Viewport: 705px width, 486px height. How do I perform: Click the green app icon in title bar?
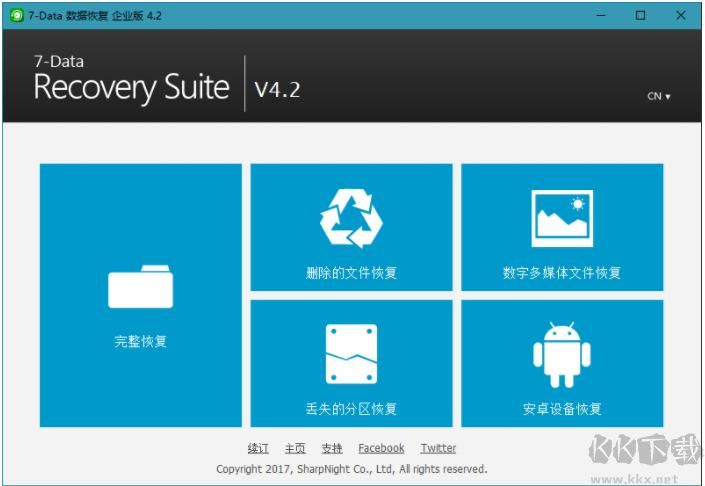pyautogui.click(x=17, y=15)
